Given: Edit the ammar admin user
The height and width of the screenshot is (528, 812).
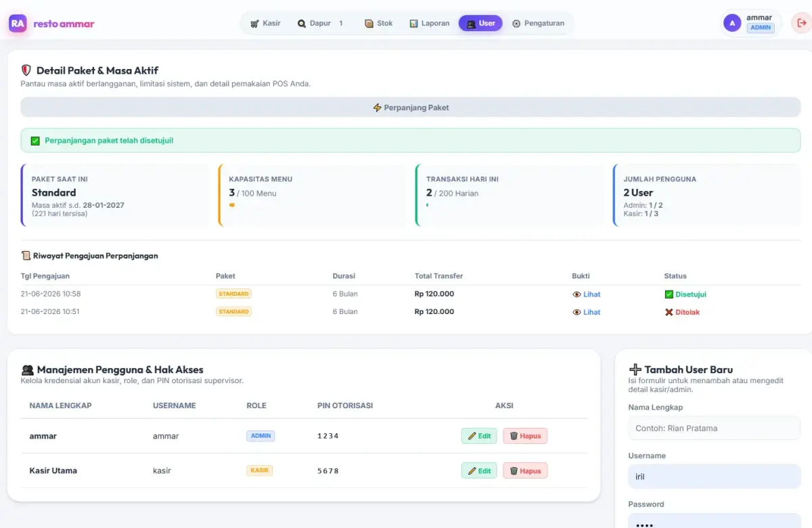Looking at the screenshot, I should (x=479, y=436).
